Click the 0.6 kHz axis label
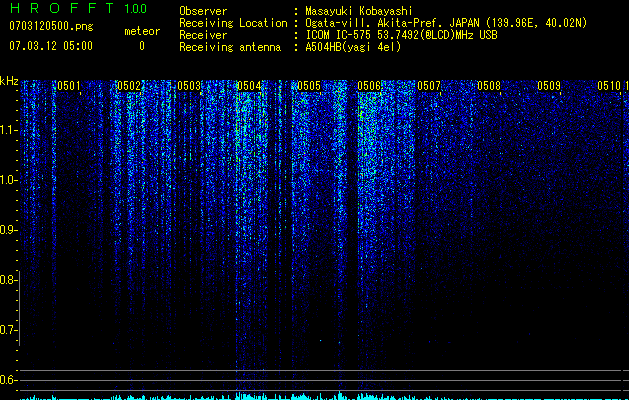This screenshot has height=400, width=629. 8,380
